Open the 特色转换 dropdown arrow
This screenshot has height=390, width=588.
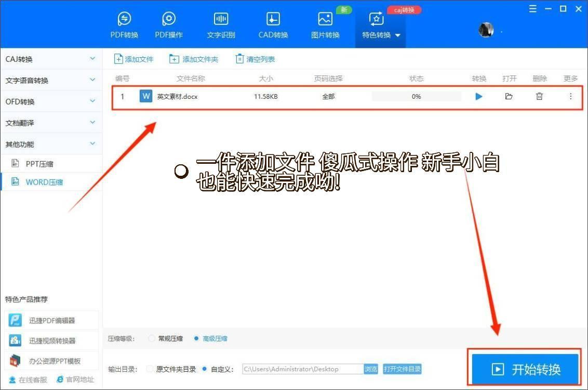pos(398,35)
